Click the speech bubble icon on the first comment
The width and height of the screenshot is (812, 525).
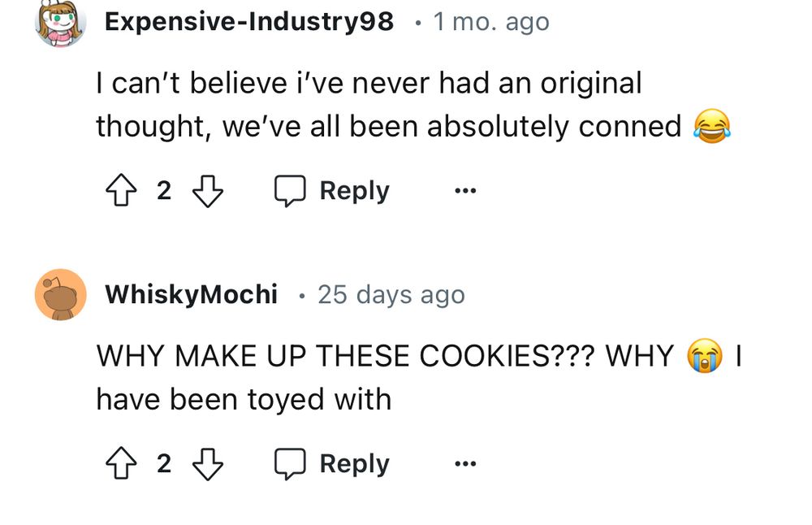[291, 191]
